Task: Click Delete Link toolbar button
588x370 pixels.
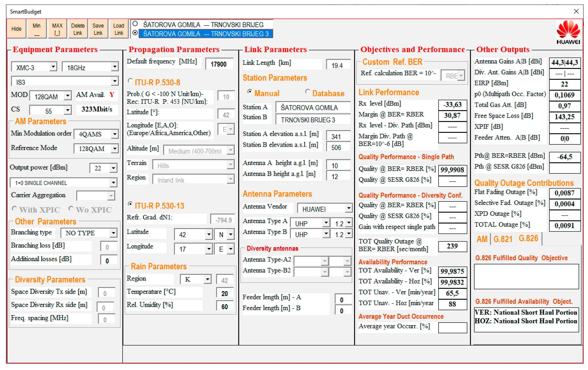Action: coord(78,29)
